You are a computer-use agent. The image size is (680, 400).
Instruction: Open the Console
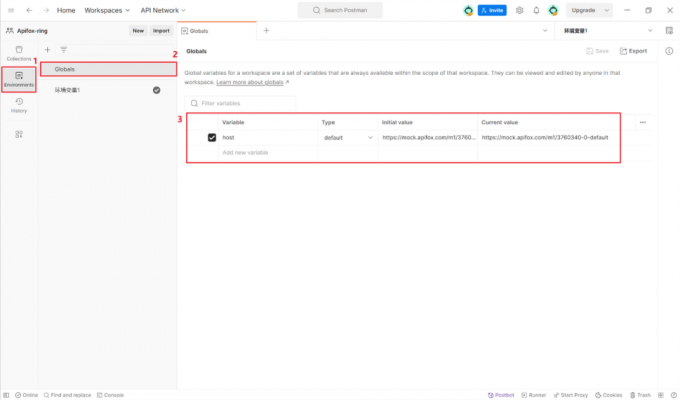pos(111,395)
